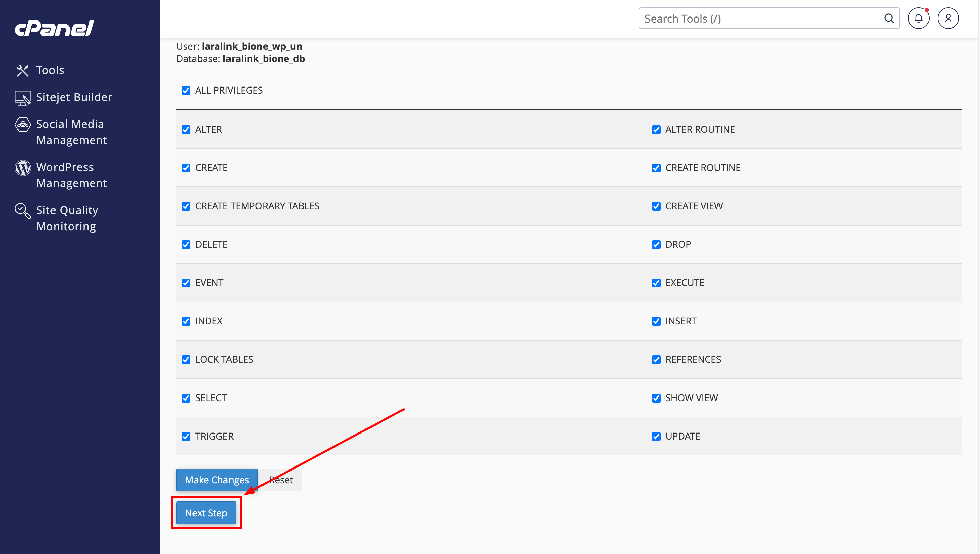
Task: Select WordPress Management in sidebar
Action: pyautogui.click(x=72, y=175)
